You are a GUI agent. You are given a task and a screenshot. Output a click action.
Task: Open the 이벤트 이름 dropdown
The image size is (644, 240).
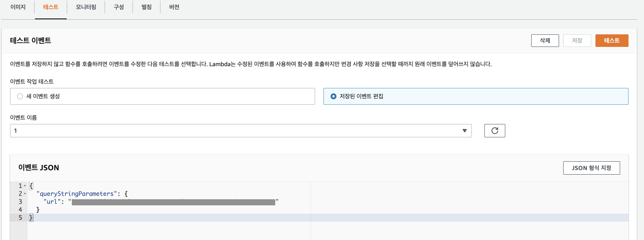point(240,131)
